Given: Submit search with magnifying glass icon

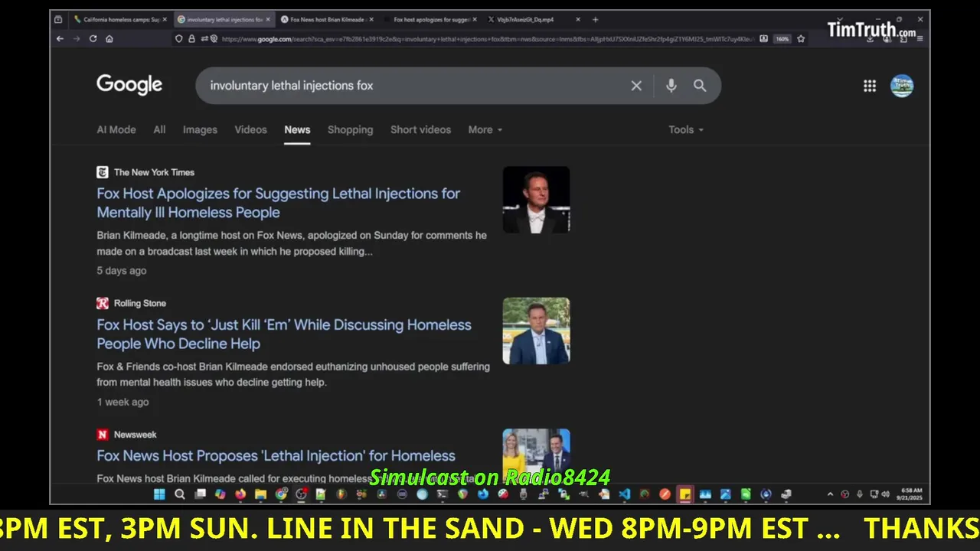Looking at the screenshot, I should coord(700,86).
